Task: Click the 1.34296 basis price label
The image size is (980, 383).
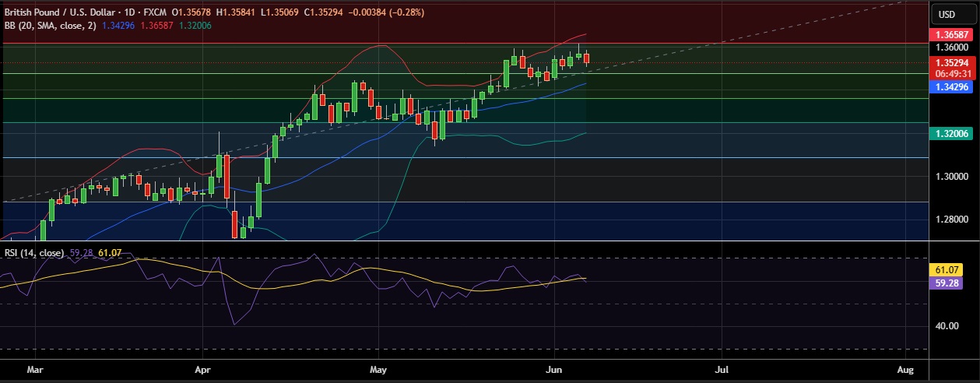Action: [952, 88]
